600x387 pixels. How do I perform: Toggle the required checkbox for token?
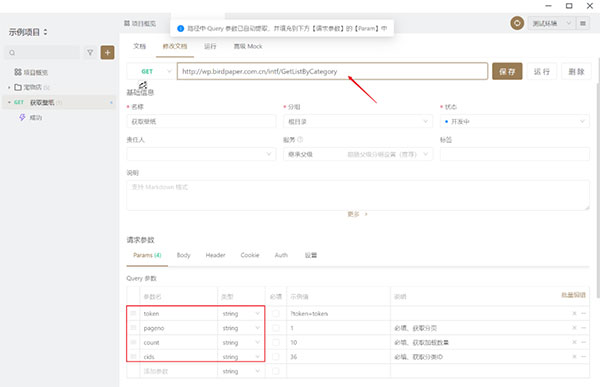point(276,314)
